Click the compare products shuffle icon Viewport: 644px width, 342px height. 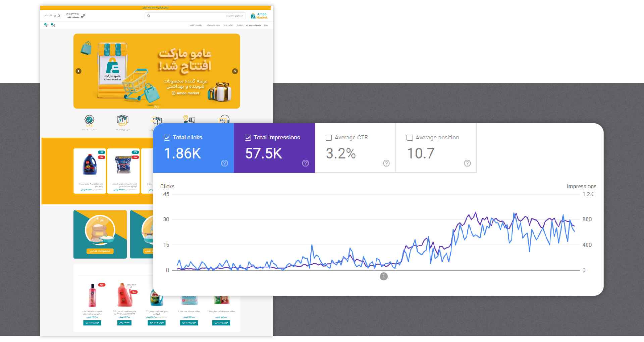coord(53,25)
